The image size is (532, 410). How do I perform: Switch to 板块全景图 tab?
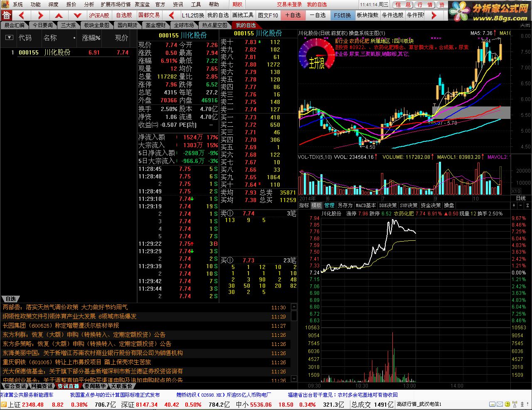(96, 25)
